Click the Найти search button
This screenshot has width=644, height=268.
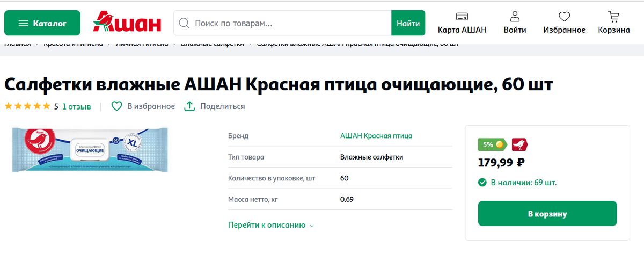408,23
